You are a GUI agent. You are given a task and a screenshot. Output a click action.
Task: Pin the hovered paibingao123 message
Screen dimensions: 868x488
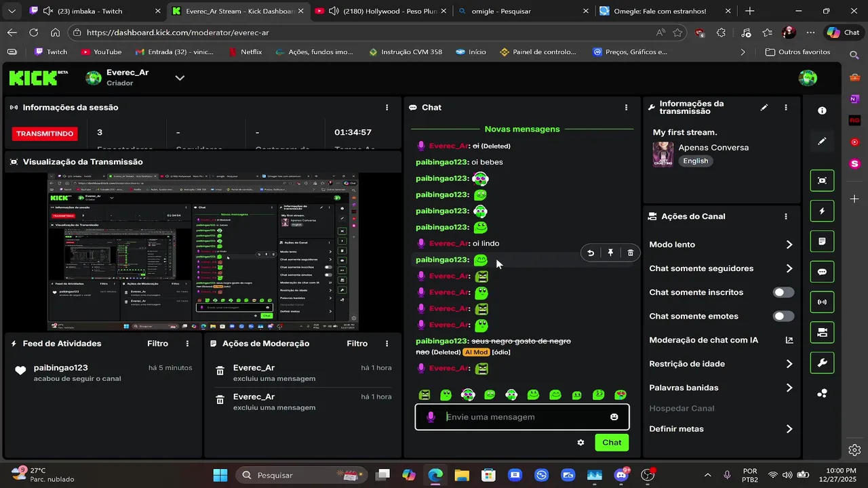(610, 253)
